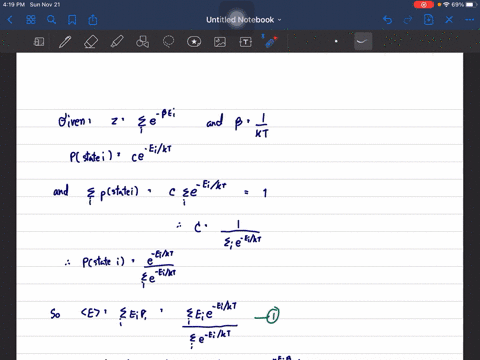Select the Shapes tool

(x=142, y=42)
